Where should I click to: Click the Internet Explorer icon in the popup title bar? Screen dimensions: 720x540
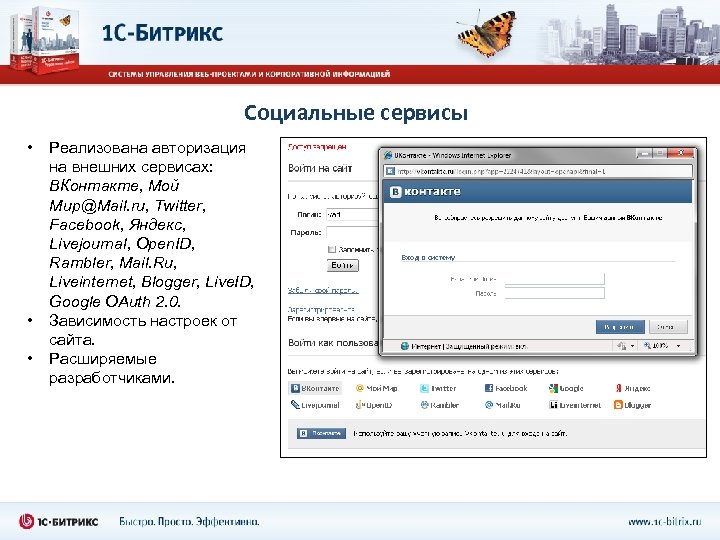[388, 155]
